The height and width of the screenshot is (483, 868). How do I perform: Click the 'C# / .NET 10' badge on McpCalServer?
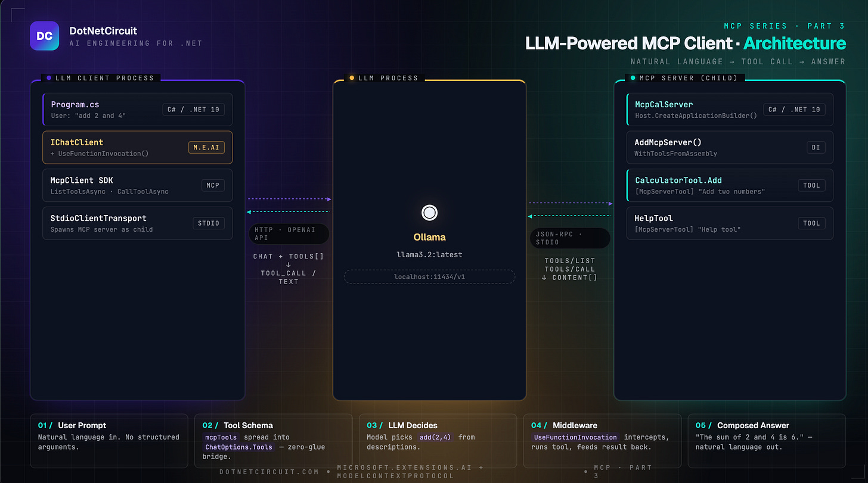click(795, 109)
